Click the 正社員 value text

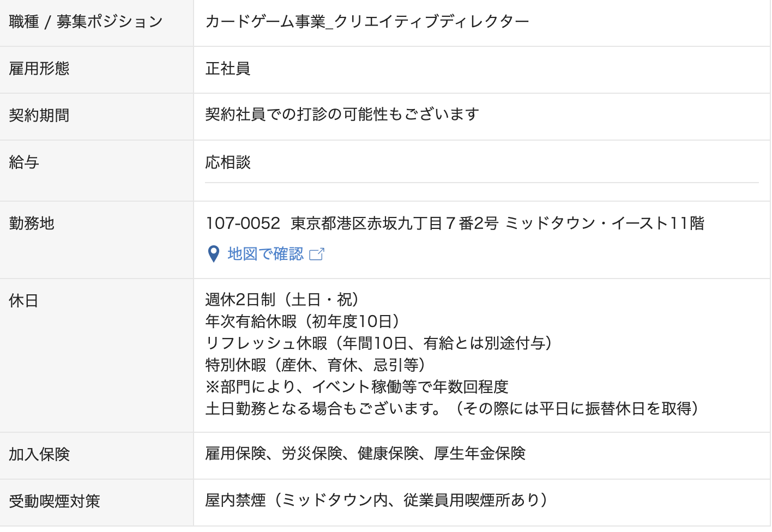[x=227, y=69]
